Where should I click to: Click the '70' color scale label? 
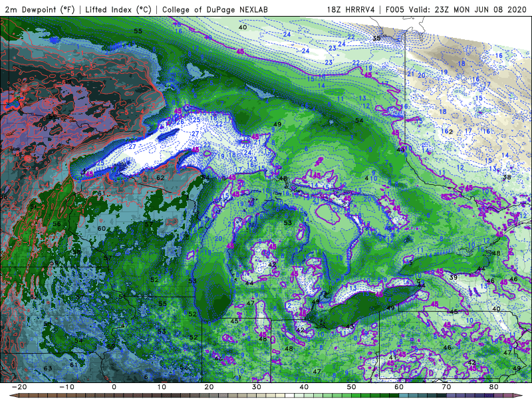446,387
